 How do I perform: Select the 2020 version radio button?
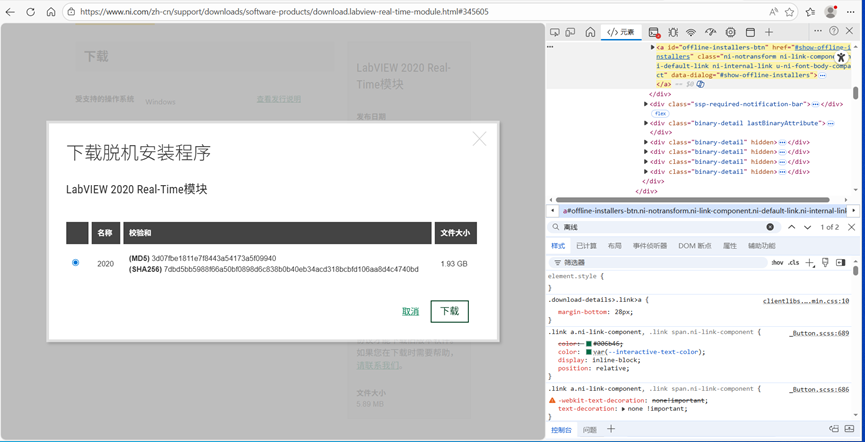[x=76, y=263]
